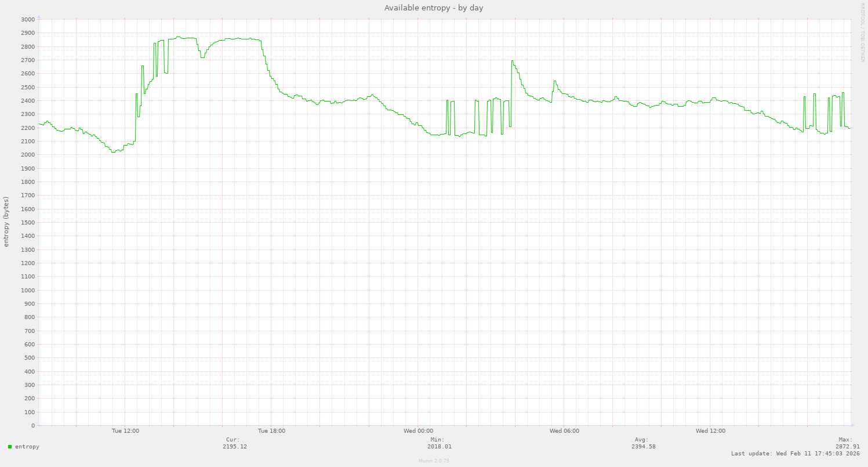Click the arrowhead at the top of the y-axis

point(39,17)
